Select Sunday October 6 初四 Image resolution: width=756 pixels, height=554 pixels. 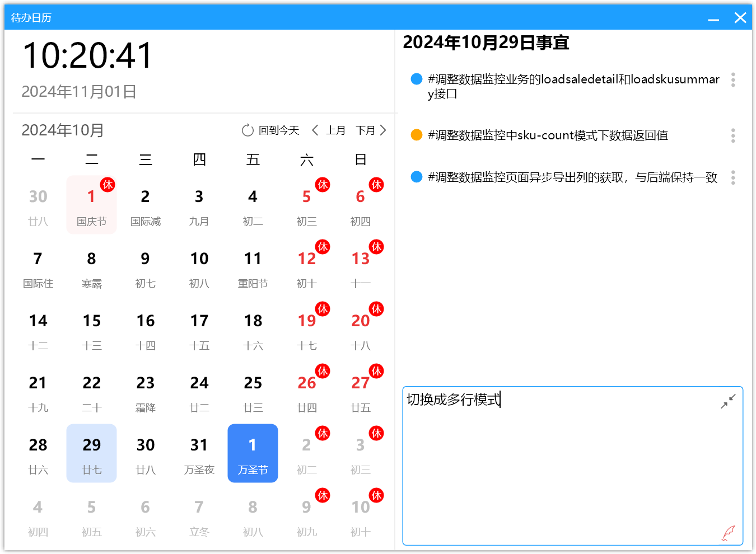(x=361, y=205)
